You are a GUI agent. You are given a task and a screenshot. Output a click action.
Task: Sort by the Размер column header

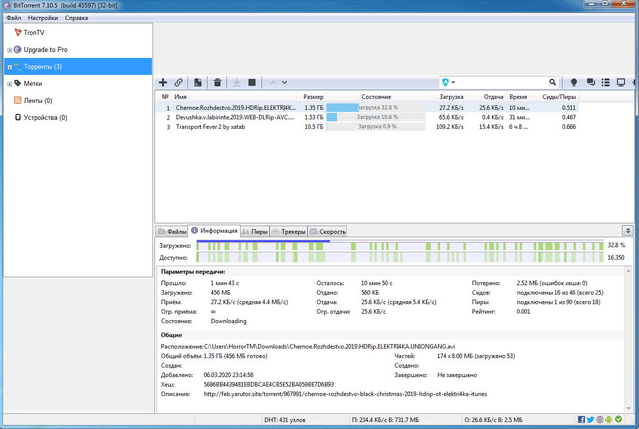[x=313, y=97]
